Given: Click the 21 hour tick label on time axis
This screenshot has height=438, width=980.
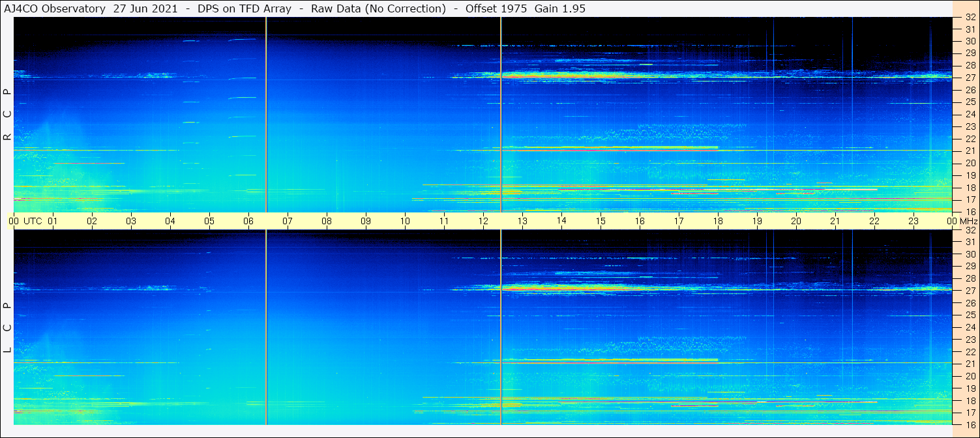Looking at the screenshot, I should pyautogui.click(x=835, y=221).
